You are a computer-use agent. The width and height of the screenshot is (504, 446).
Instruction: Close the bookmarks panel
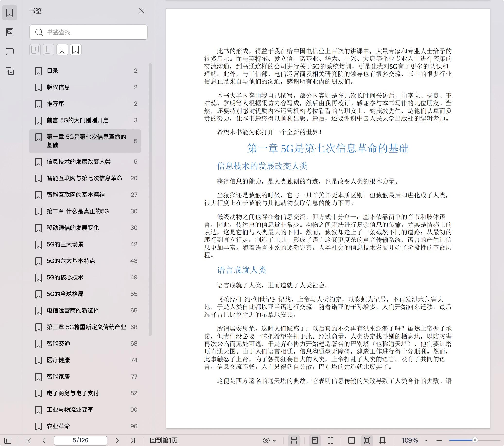(x=142, y=11)
